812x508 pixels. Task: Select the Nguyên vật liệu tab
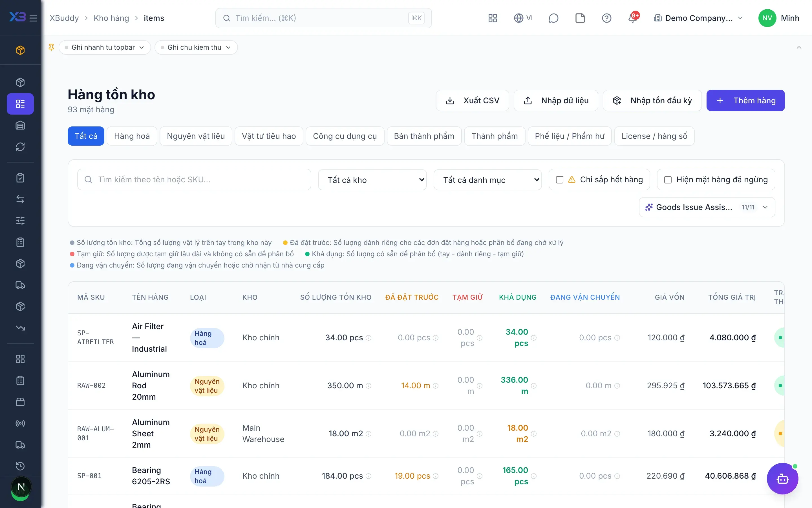click(x=196, y=136)
